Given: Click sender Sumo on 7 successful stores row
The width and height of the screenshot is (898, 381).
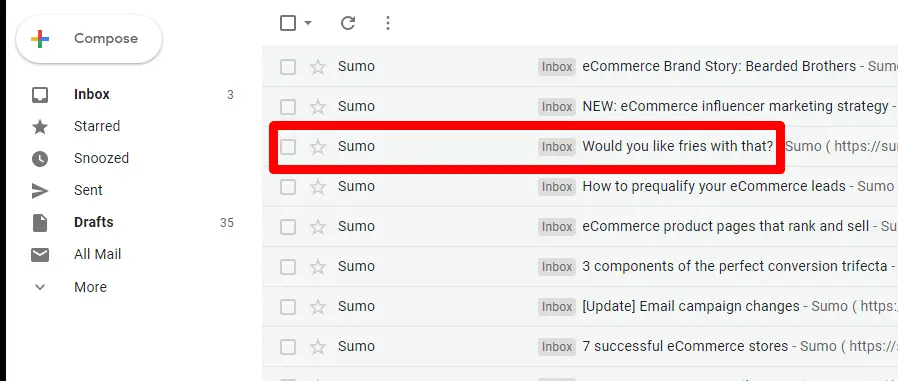Looking at the screenshot, I should tap(356, 347).
